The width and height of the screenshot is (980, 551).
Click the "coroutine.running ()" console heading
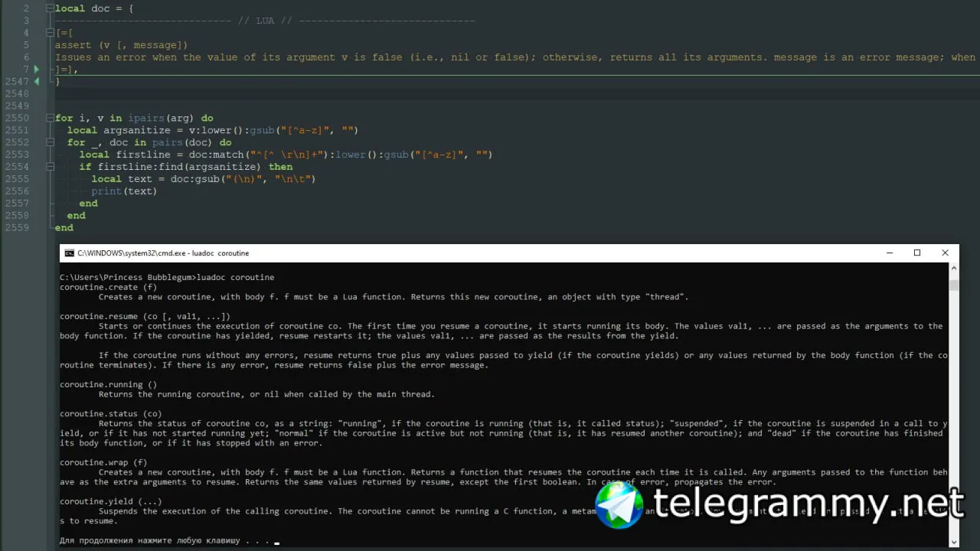(x=108, y=384)
